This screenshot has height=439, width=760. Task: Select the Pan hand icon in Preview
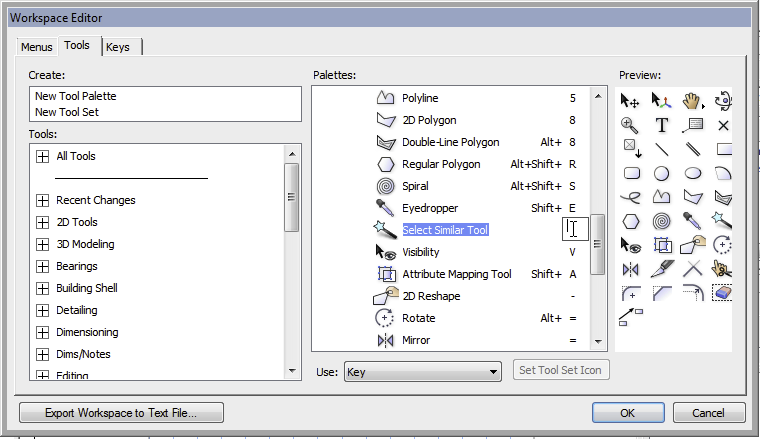tap(692, 100)
